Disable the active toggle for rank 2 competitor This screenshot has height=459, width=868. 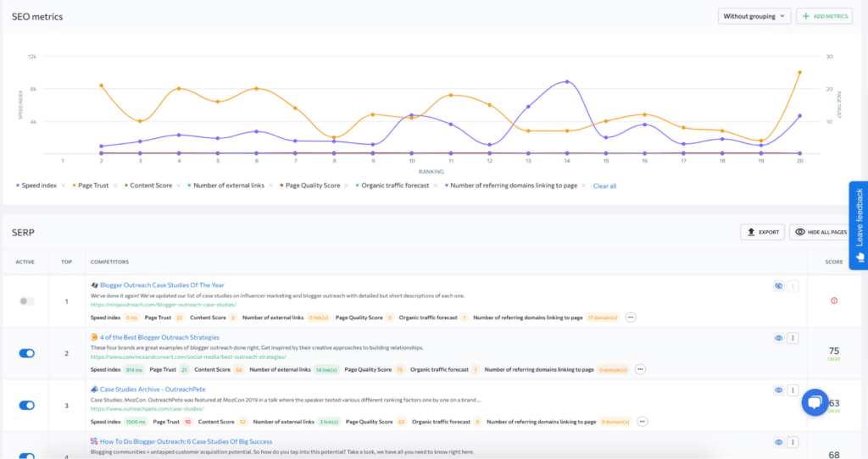pos(26,353)
